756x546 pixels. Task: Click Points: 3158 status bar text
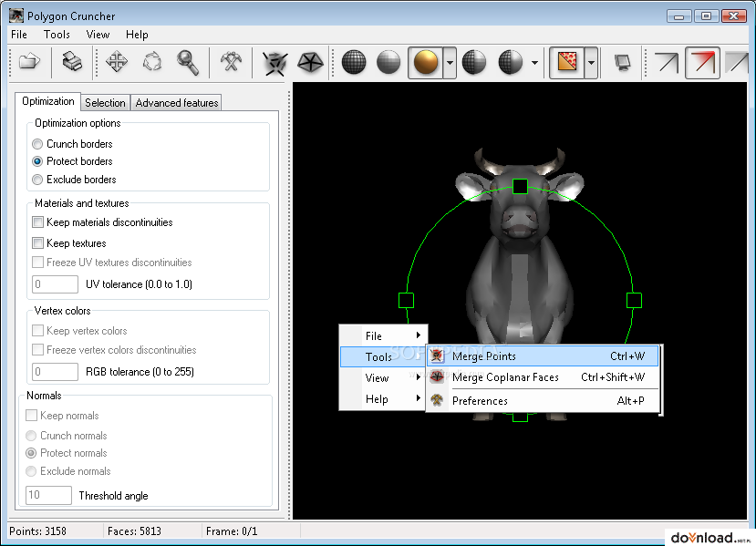[37, 531]
